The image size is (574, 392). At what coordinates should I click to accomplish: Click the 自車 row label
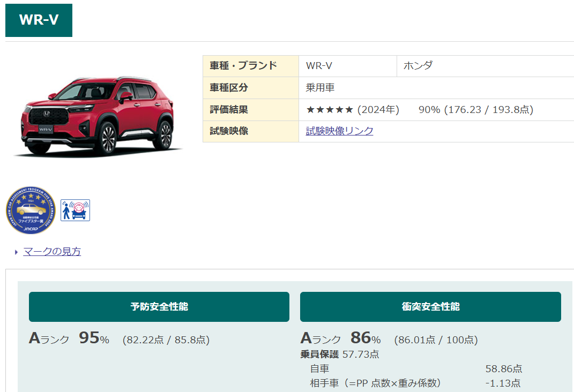319,368
